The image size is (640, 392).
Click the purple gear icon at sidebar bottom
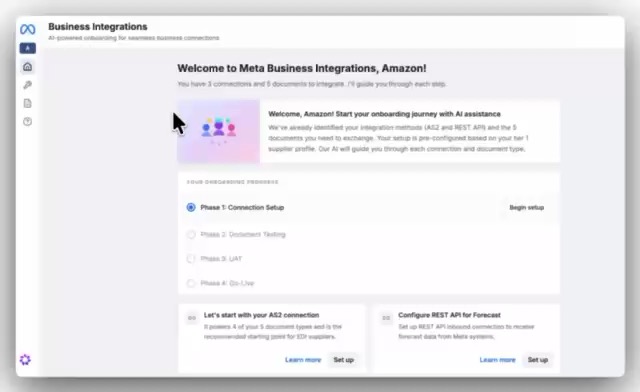pos(25,360)
